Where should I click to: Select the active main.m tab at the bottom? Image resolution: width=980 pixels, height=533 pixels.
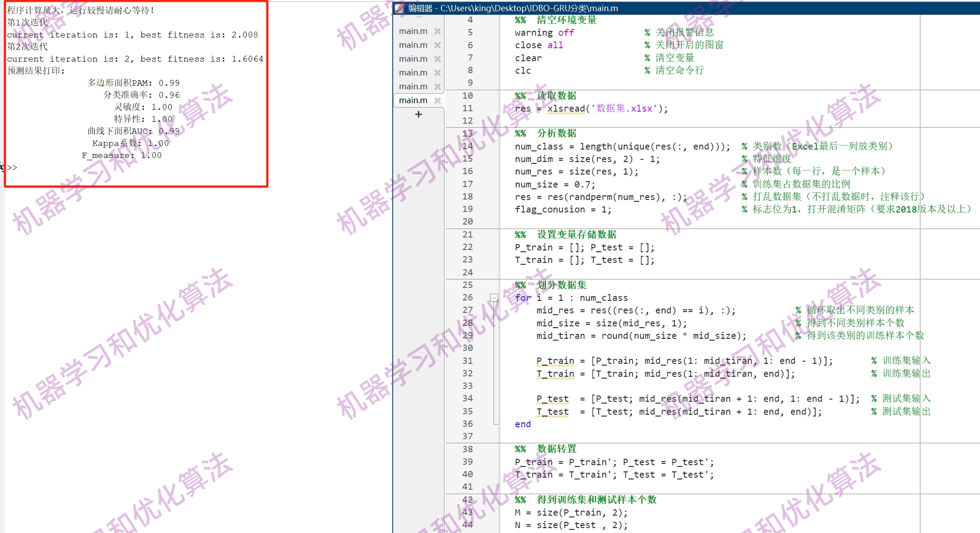pyautogui.click(x=413, y=100)
